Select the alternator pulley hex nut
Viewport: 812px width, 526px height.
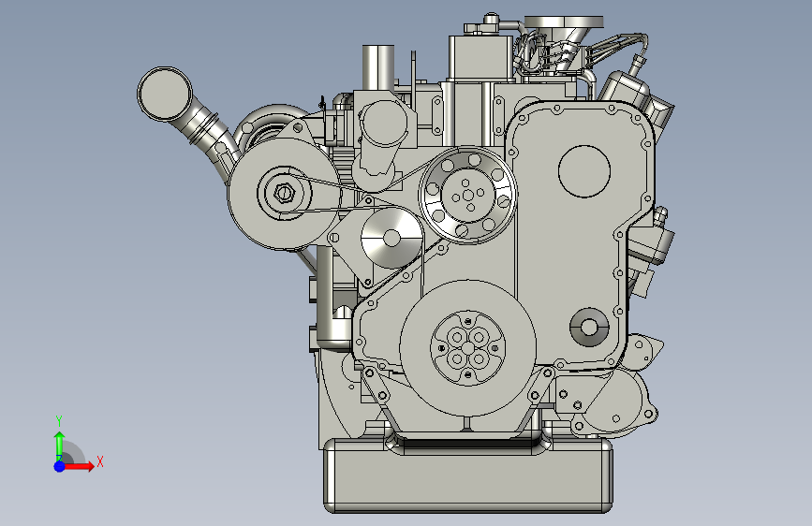coord(284,193)
